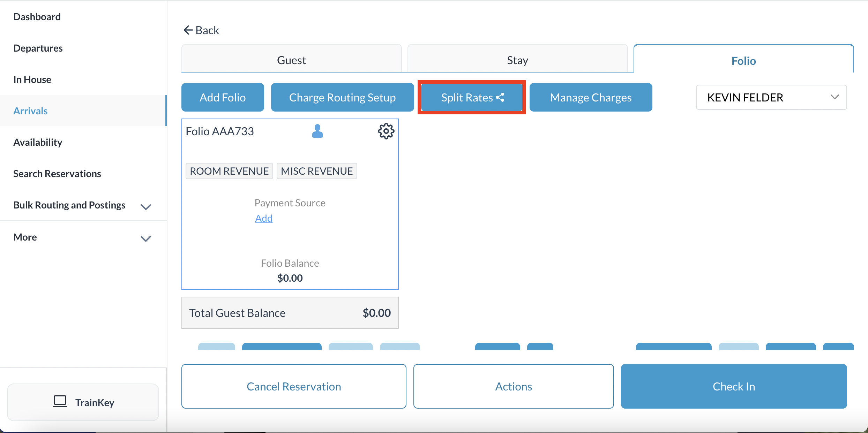
Task: Open the KEVIN FELDER guest dropdown
Action: coord(771,97)
